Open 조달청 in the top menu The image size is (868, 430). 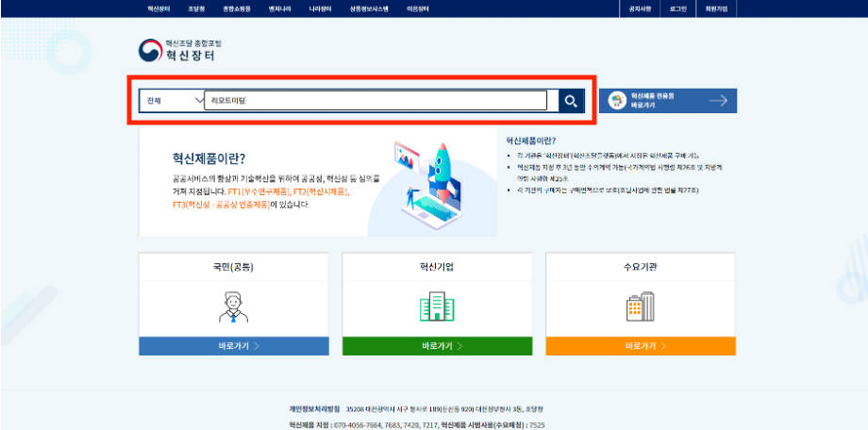(196, 8)
